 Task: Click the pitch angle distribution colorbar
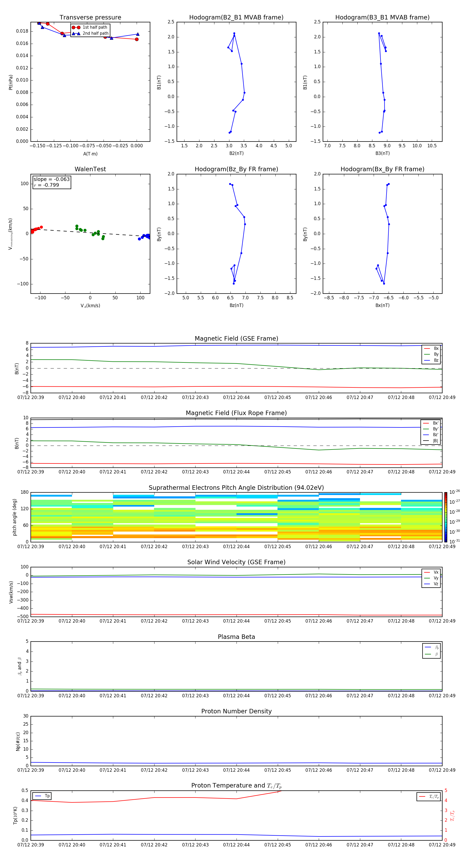tap(445, 517)
